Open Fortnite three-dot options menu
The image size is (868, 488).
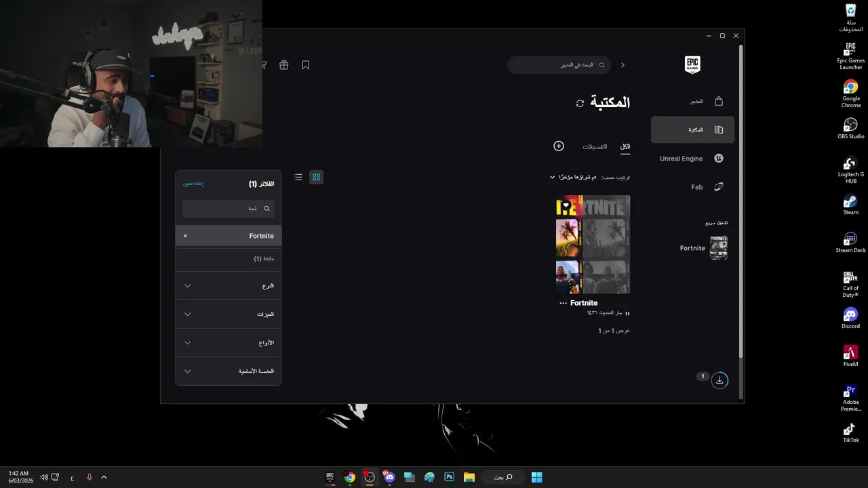pos(563,303)
